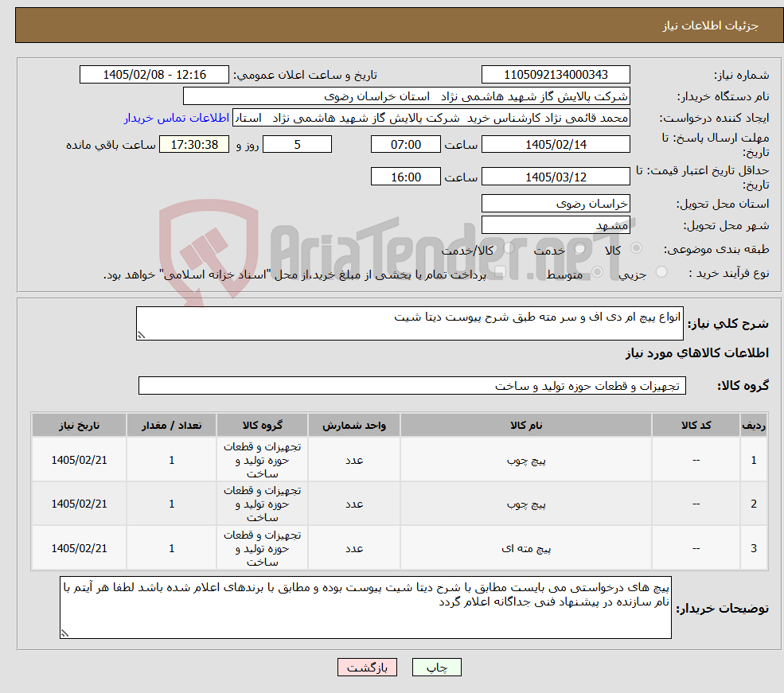The height and width of the screenshot is (693, 784).
Task: Click the کد کالا column header
Action: 696,425
